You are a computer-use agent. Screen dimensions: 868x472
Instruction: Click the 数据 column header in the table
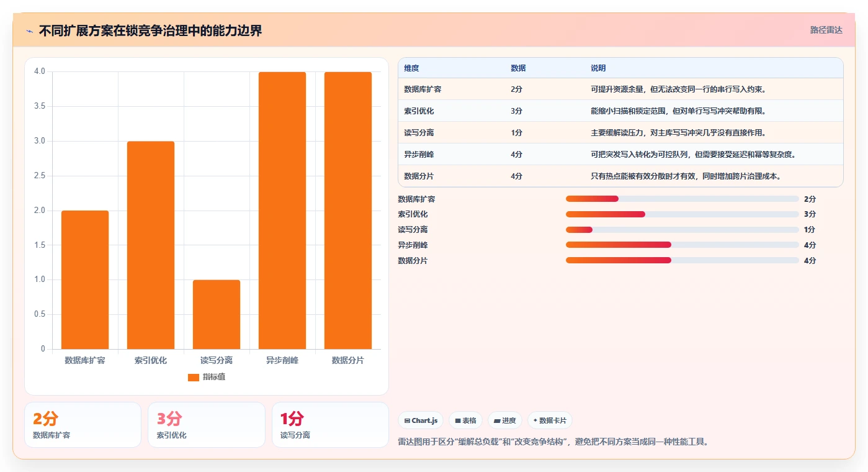pyautogui.click(x=518, y=68)
